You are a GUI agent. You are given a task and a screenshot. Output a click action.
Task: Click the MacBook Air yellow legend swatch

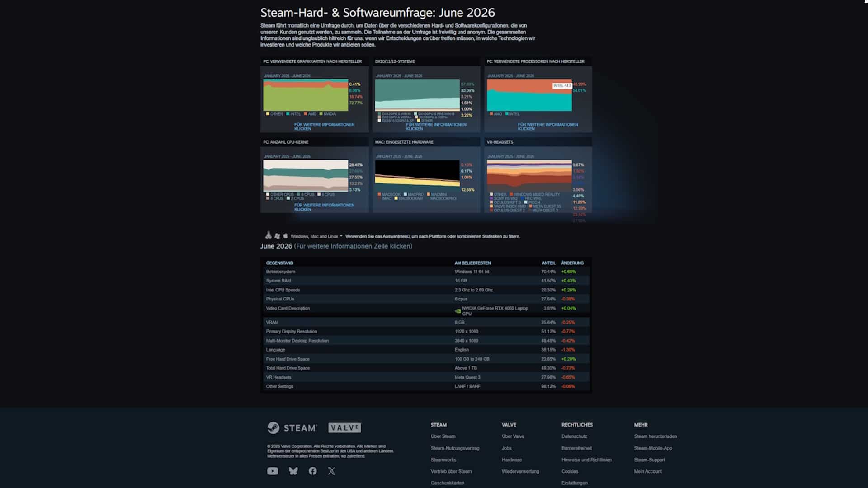tap(396, 198)
